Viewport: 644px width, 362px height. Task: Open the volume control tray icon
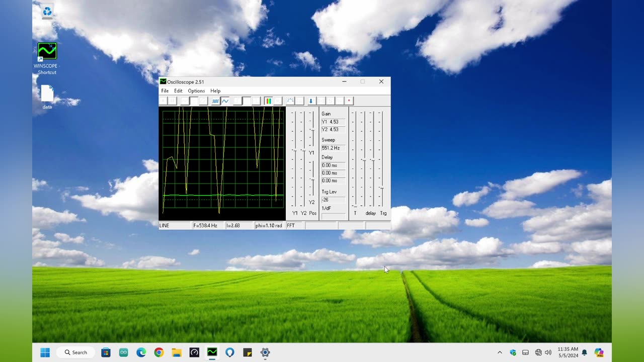click(x=548, y=352)
